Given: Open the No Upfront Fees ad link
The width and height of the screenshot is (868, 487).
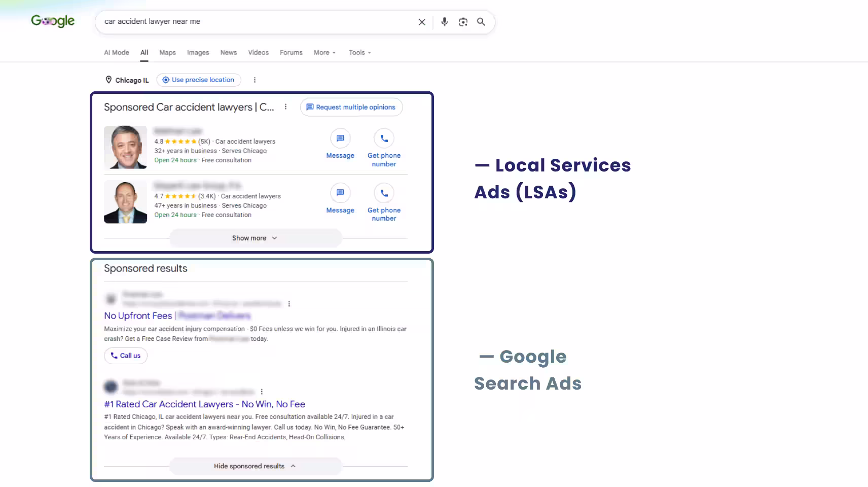Looking at the screenshot, I should tap(177, 316).
